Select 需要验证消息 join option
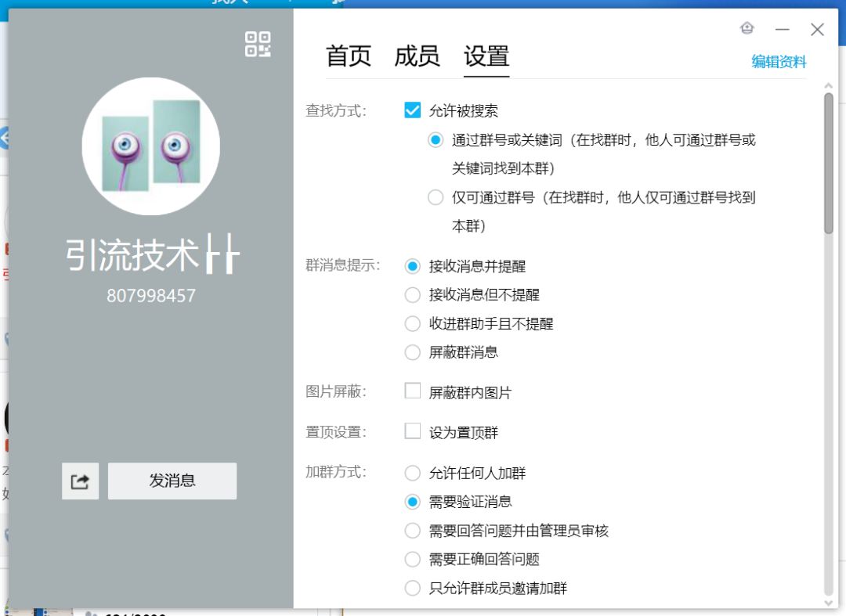This screenshot has width=846, height=616. (412, 502)
